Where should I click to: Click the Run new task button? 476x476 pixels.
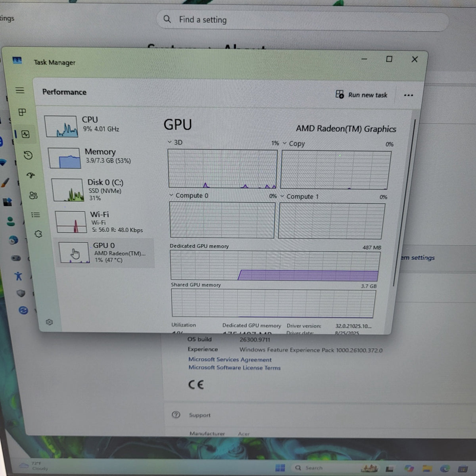[x=361, y=95]
